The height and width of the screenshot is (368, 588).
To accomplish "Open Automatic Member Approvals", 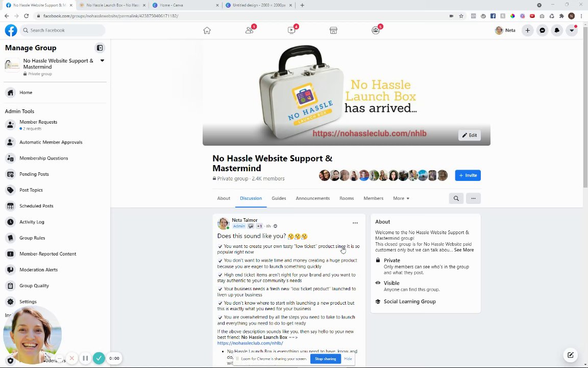I will point(56,142).
